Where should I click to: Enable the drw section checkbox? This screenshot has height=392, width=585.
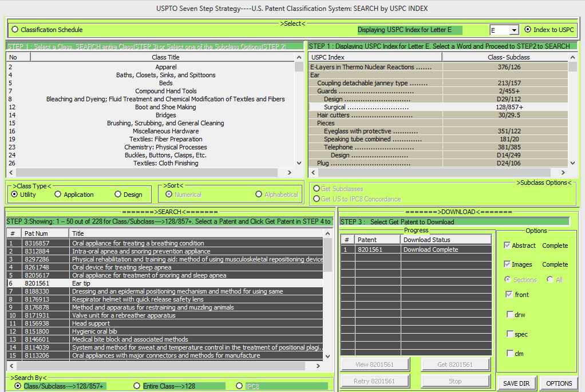510,314
